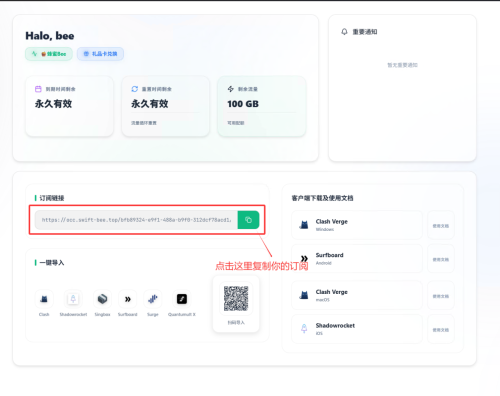This screenshot has width=500, height=396.
Task: Click the calendar icon on the 到期时间剩余 card
Action: [38, 89]
